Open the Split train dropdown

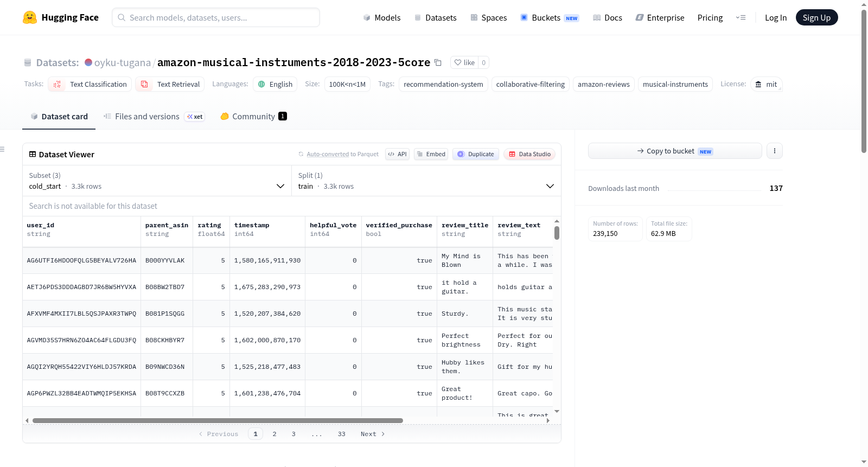coord(426,181)
